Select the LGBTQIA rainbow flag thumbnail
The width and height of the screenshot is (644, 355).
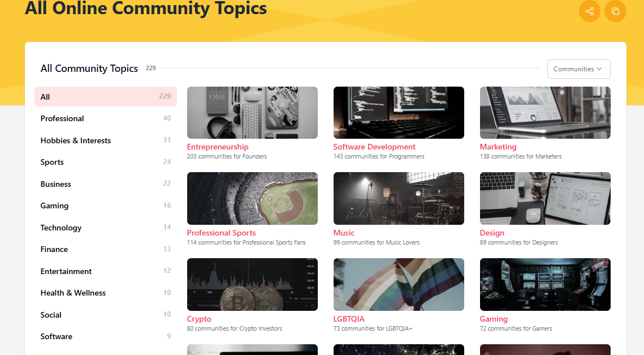click(x=399, y=284)
